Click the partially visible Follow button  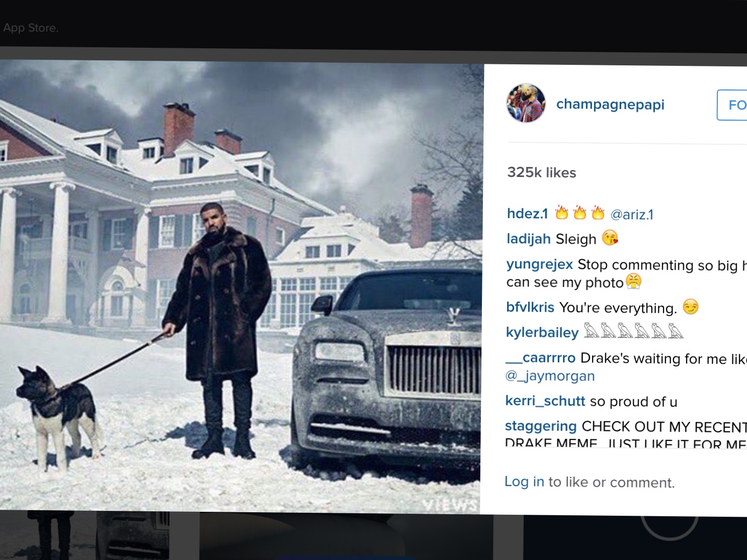click(x=732, y=105)
